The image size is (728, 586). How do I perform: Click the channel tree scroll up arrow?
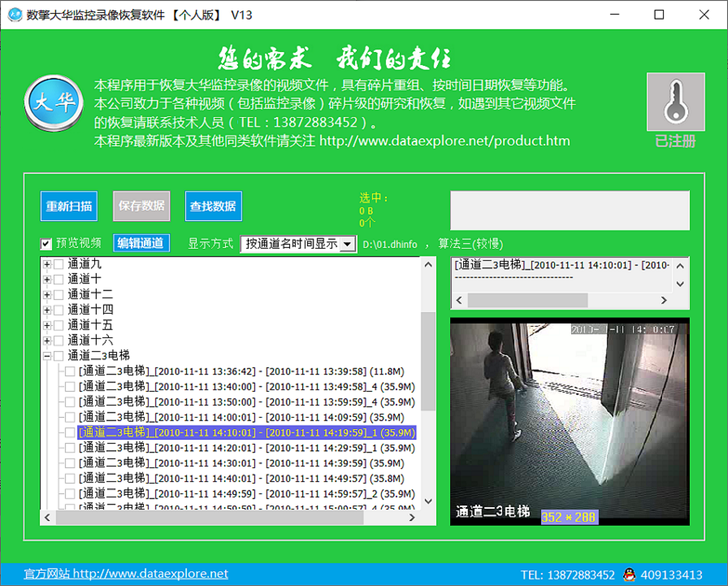[x=428, y=264]
